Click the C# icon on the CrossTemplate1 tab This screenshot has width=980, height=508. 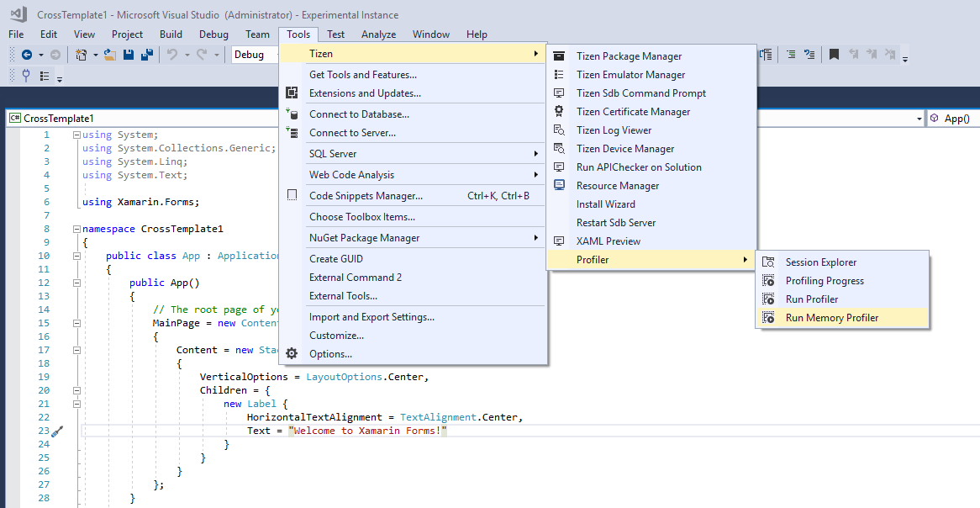[17, 118]
